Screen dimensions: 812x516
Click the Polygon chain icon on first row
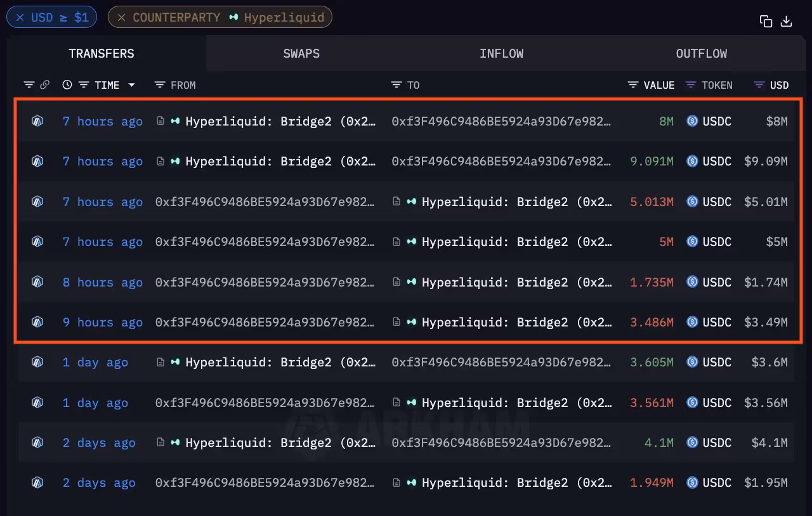point(37,121)
